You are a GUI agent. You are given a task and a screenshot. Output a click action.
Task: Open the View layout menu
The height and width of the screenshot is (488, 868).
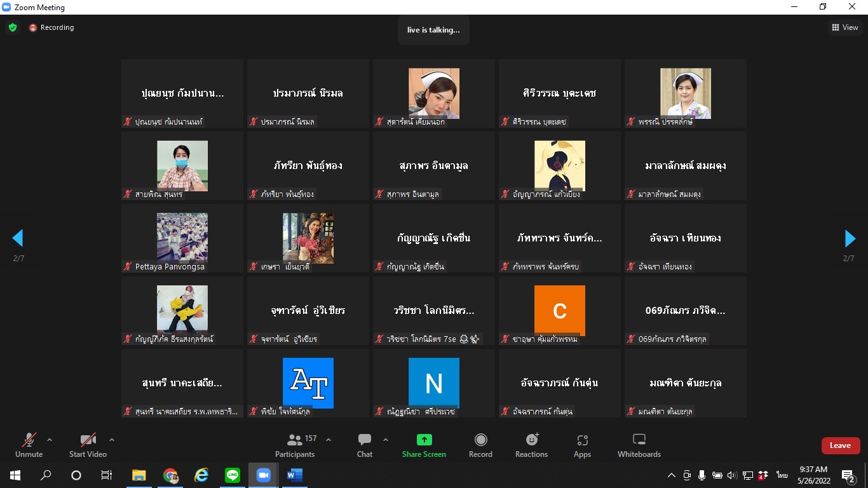coord(845,27)
